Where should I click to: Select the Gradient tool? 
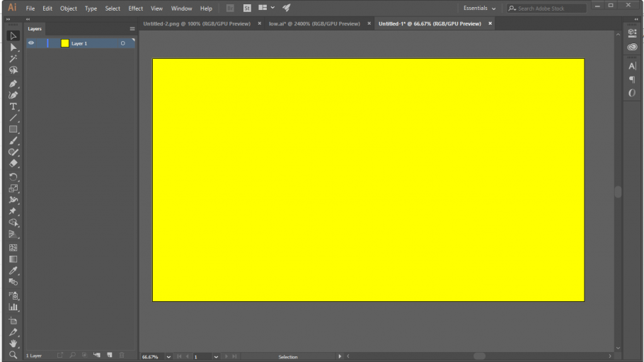pyautogui.click(x=13, y=259)
